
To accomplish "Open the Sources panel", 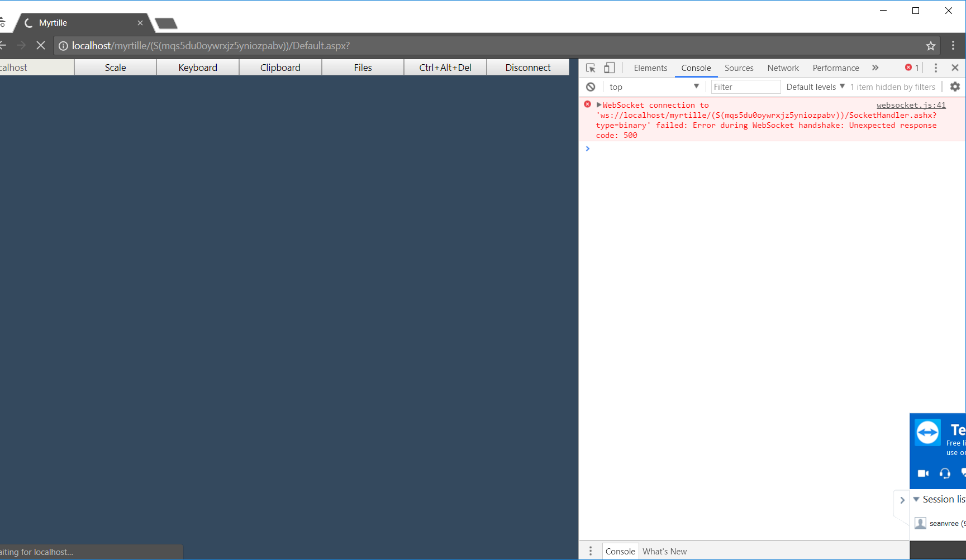I will click(x=739, y=67).
